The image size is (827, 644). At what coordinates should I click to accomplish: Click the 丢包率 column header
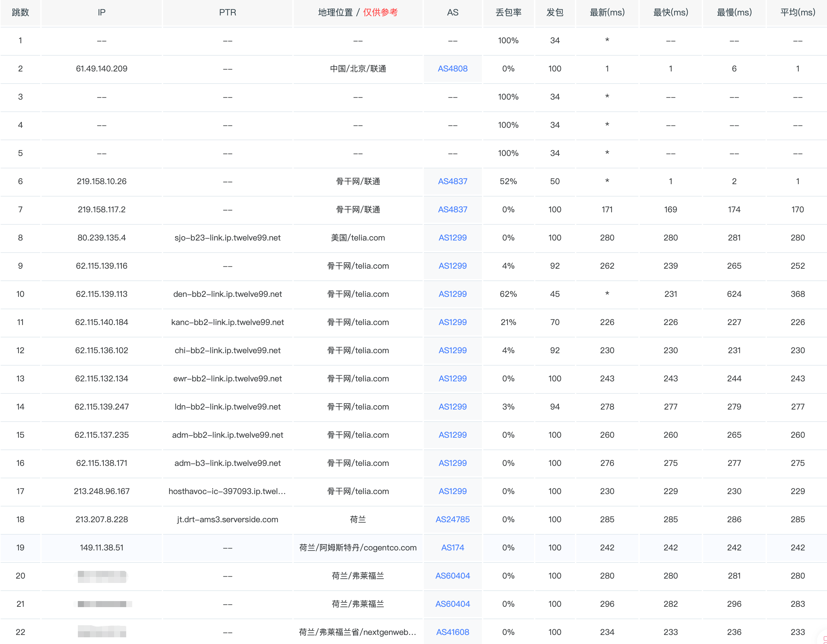tap(508, 12)
